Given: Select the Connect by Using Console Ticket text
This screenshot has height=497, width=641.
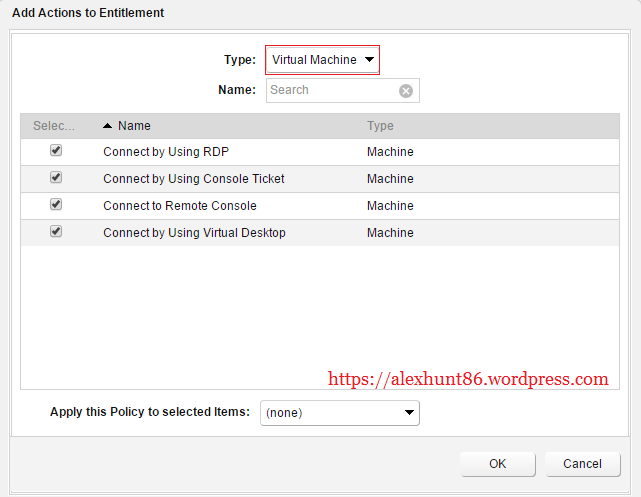Looking at the screenshot, I should tap(194, 179).
